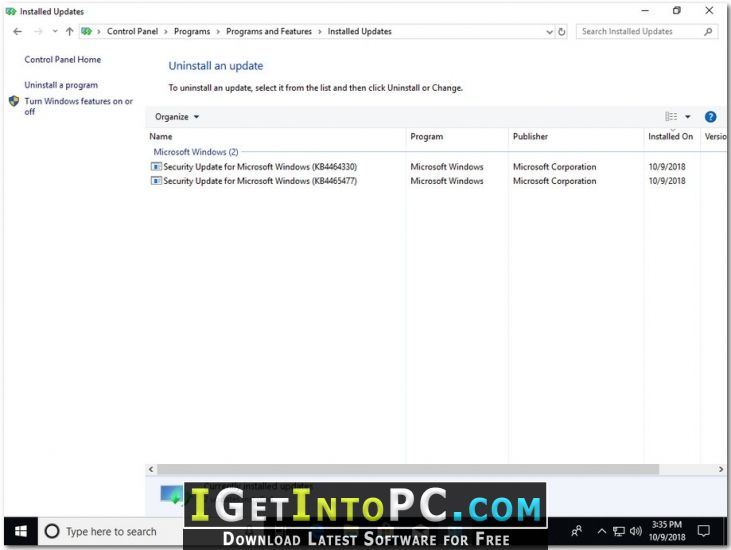
Task: Click update icon beside KB4464330
Action: [x=156, y=166]
